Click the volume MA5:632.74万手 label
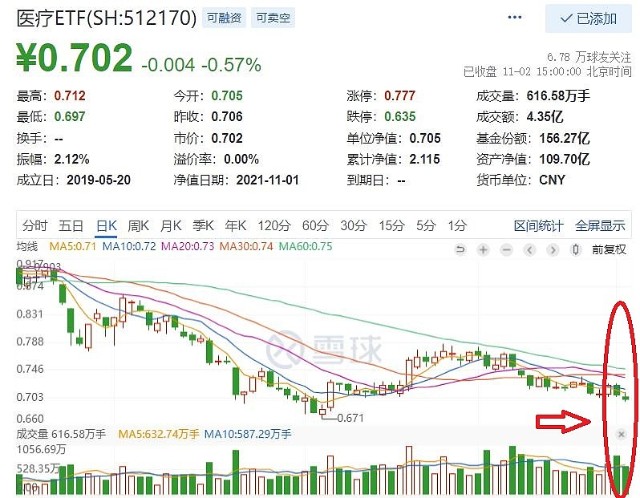 click(158, 434)
